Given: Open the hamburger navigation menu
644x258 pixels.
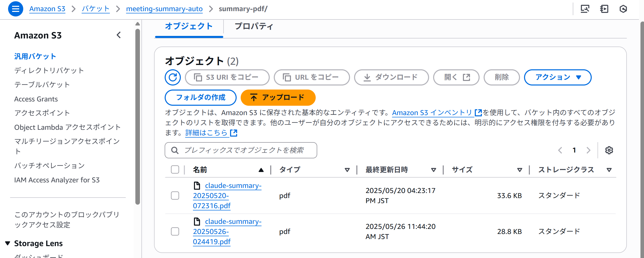Looking at the screenshot, I should coord(15,9).
